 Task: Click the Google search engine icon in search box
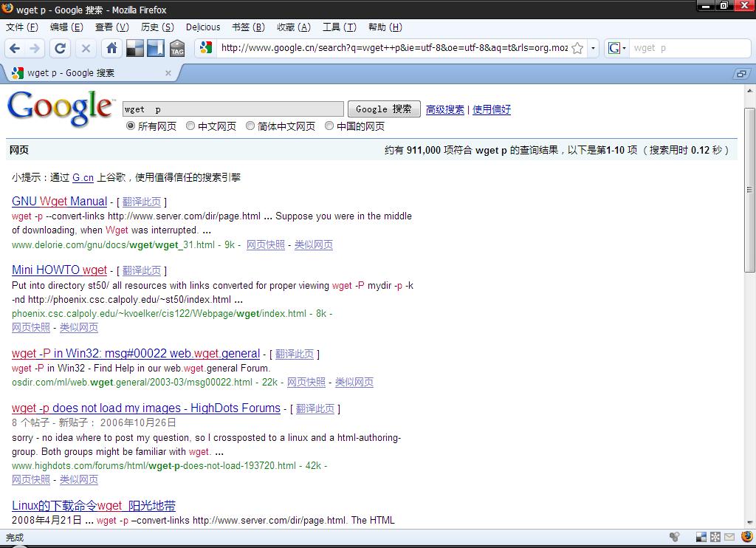point(614,48)
